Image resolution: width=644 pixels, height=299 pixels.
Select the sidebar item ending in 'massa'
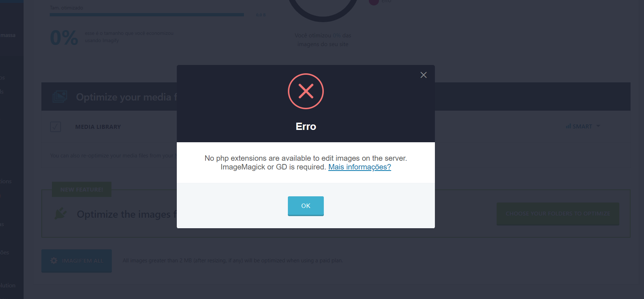click(x=8, y=35)
